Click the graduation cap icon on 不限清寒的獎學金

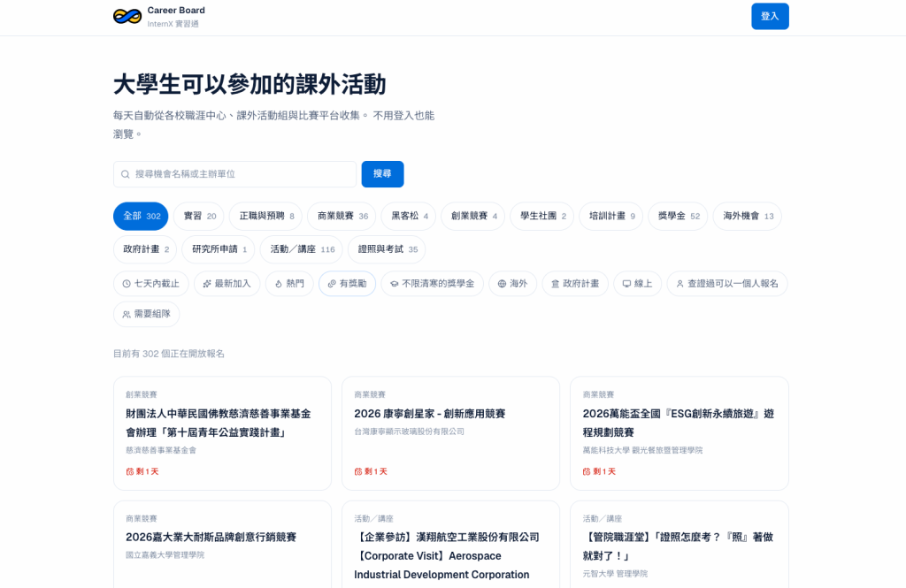(x=394, y=284)
